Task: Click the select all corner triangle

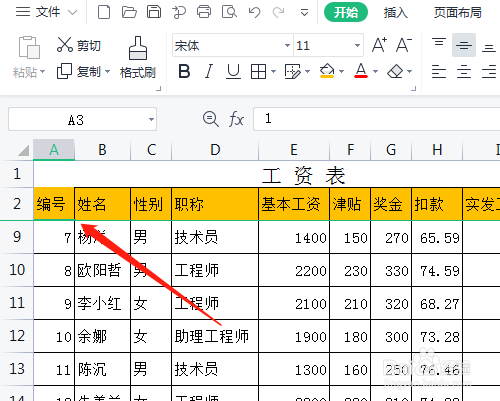Action: pyautogui.click(x=23, y=150)
